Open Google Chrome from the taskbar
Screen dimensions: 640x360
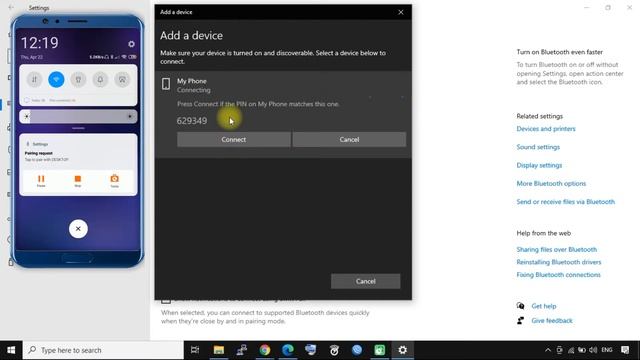pyautogui.click(x=265, y=350)
